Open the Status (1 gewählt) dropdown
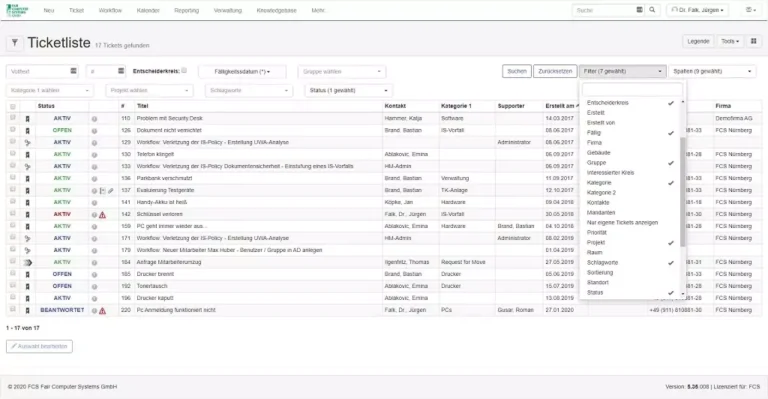Image resolution: width=768 pixels, height=399 pixels. [x=349, y=91]
